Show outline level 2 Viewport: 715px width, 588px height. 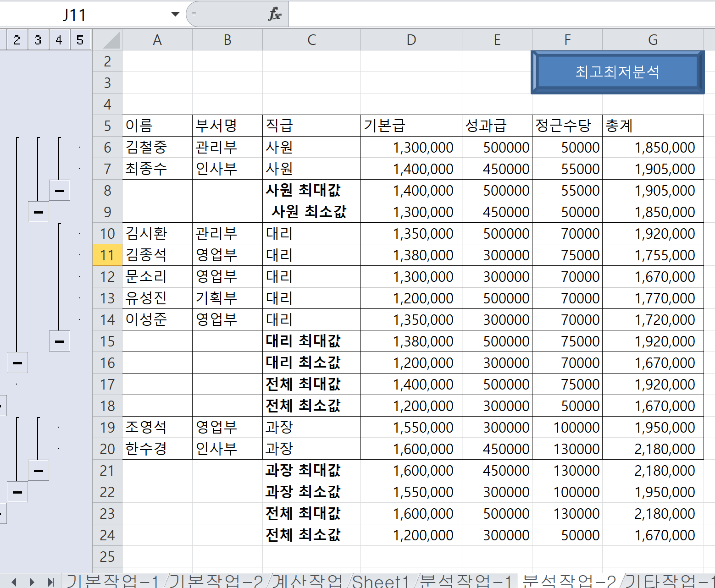[17, 40]
